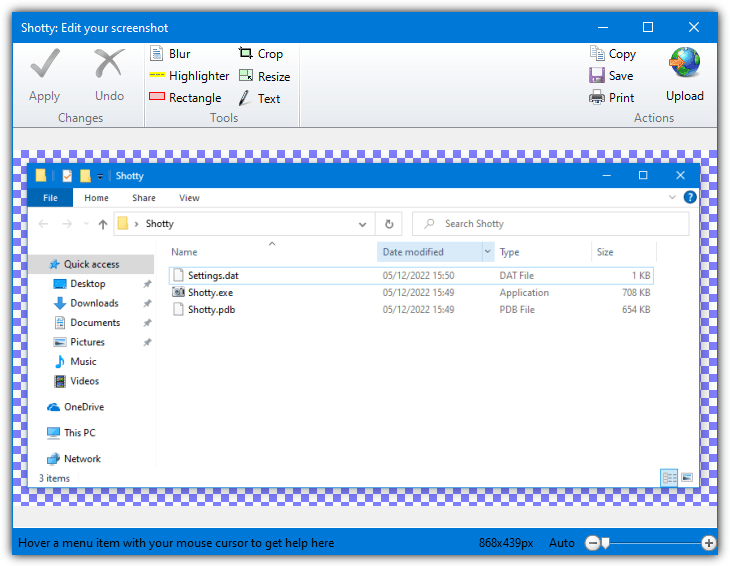Select the Rectangle tool

click(185, 97)
